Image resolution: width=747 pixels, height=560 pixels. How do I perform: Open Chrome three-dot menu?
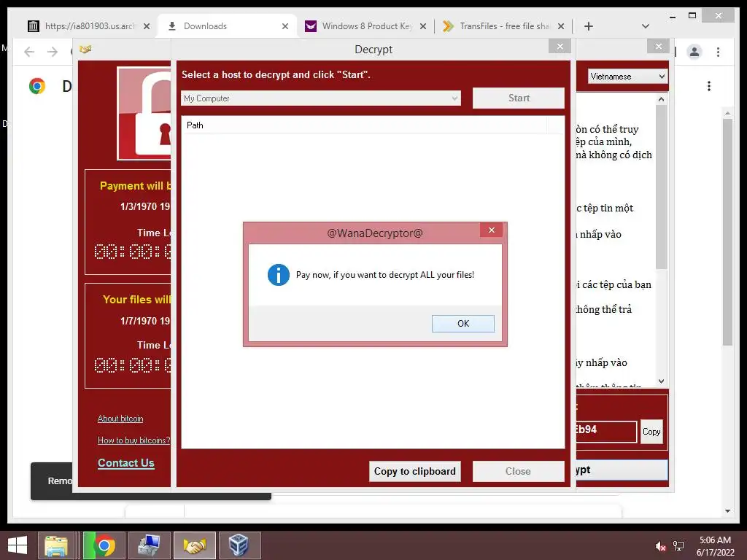click(718, 52)
